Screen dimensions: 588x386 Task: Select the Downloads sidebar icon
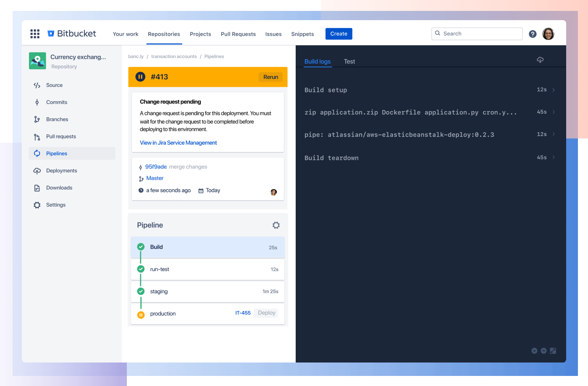[x=37, y=188]
